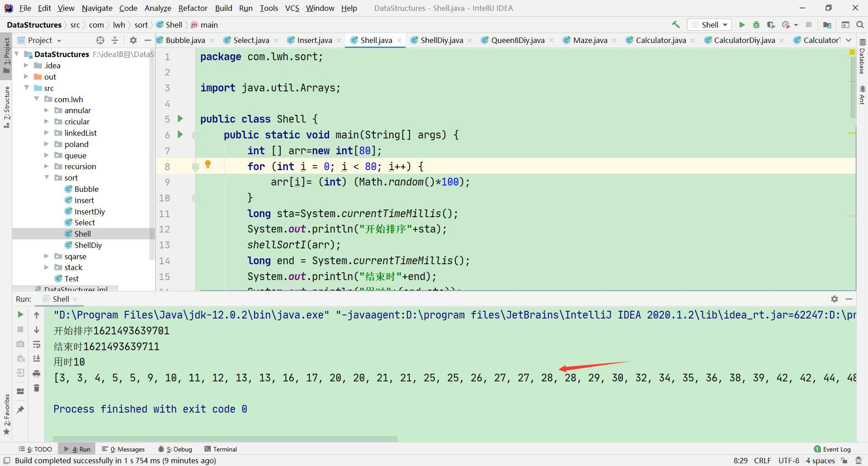Viewport: 868px width, 466px height.
Task: Open Search Everywhere magnifier icon
Action: 860,25
